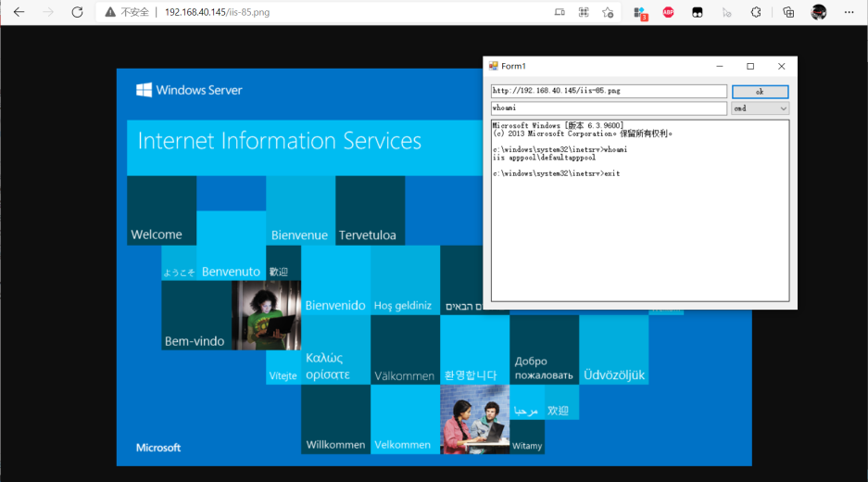868x482 pixels.
Task: Go back to the previous page
Action: point(19,12)
